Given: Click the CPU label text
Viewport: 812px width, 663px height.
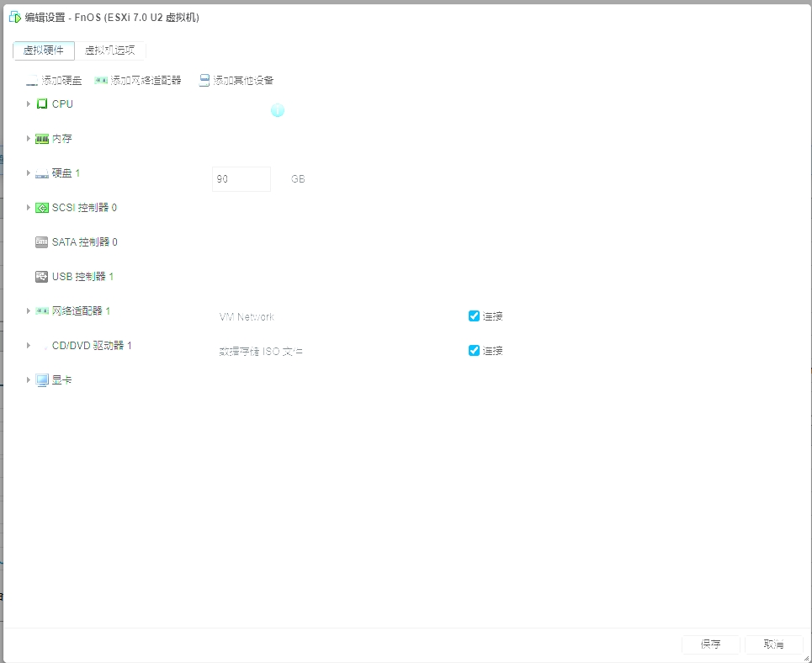Looking at the screenshot, I should pyautogui.click(x=62, y=104).
